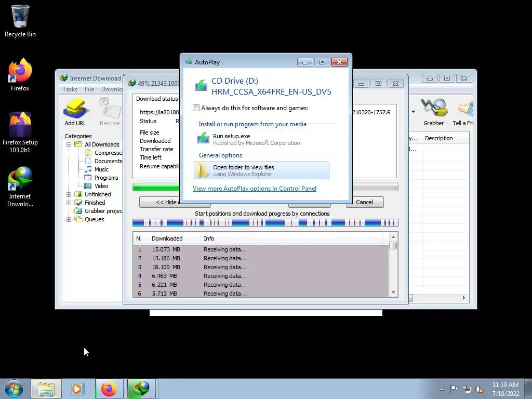Image resolution: width=532 pixels, height=399 pixels.
Task: Enable Always do this for software and games
Action: coord(196,108)
